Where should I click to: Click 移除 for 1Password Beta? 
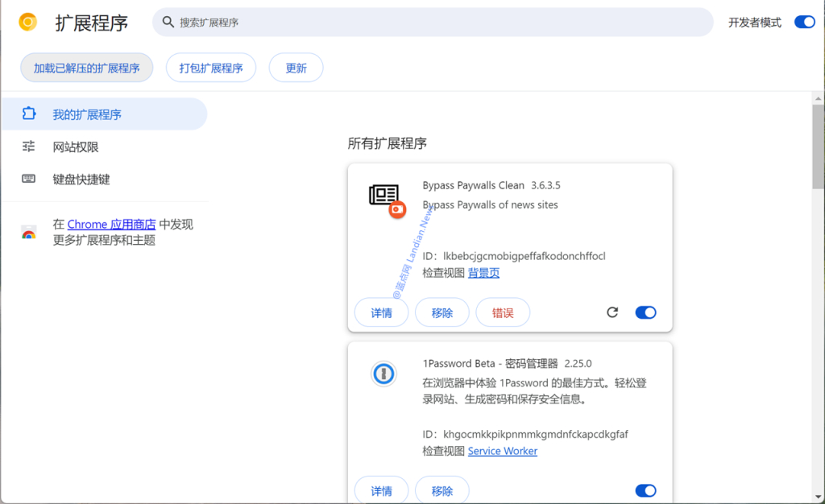[442, 490]
